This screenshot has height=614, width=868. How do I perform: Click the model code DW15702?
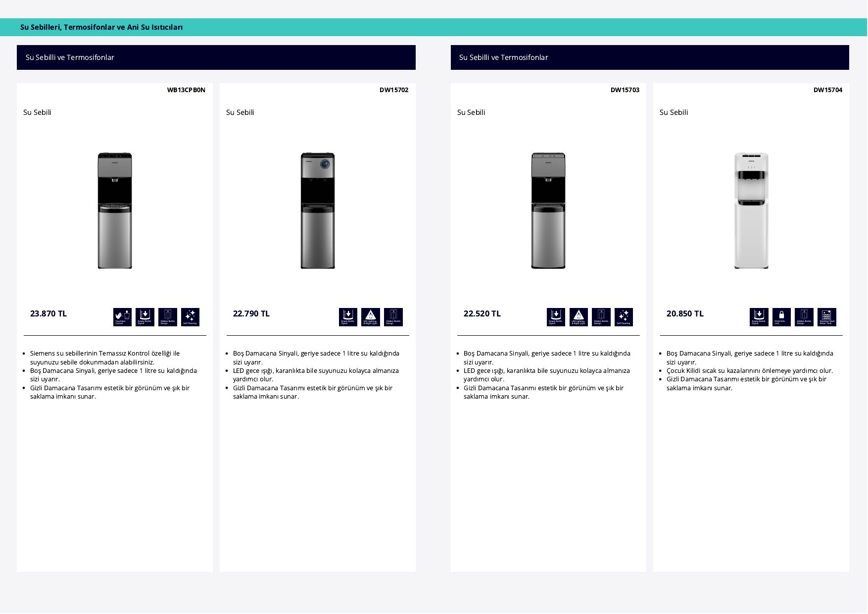pos(394,90)
